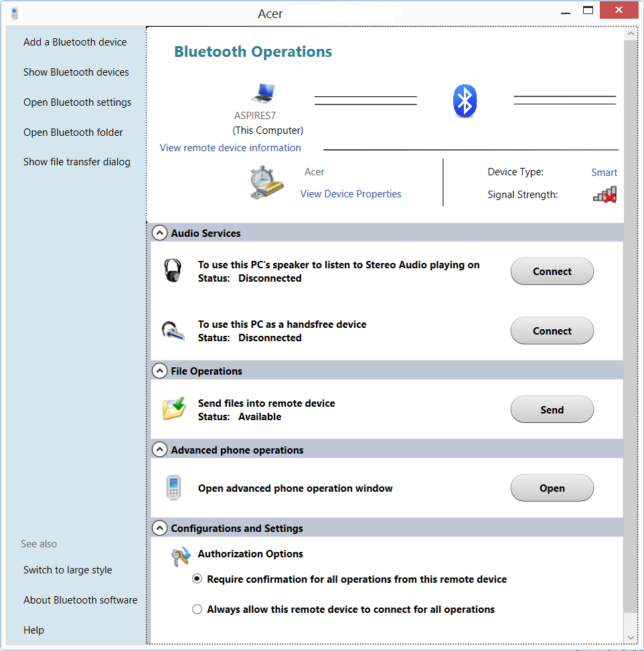This screenshot has height=651, width=644.
Task: Connect the handsfree device service
Action: pyautogui.click(x=552, y=331)
